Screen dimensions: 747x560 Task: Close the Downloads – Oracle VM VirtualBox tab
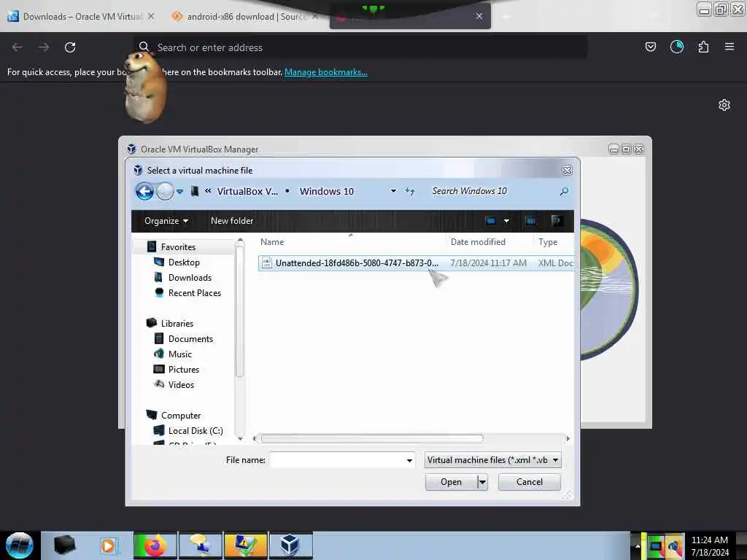[x=150, y=16]
